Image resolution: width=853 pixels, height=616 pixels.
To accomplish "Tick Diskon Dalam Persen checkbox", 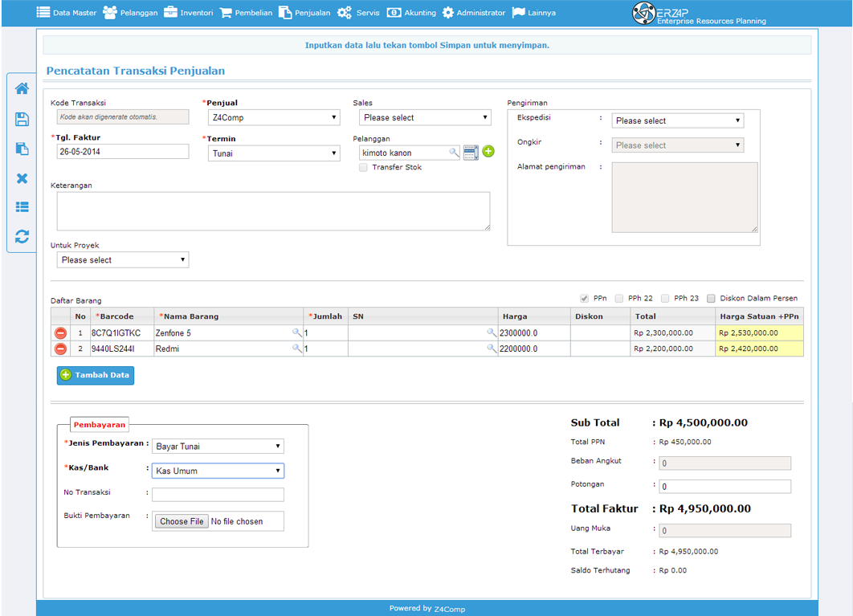I will click(x=711, y=298).
